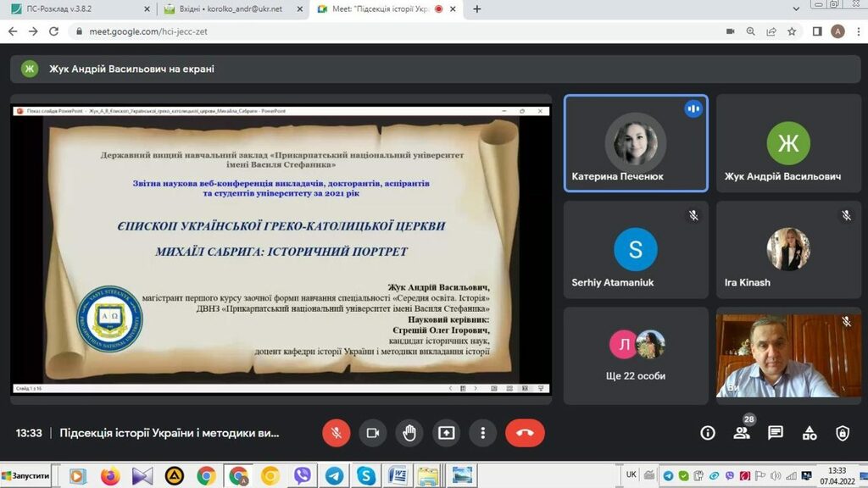The image size is (868, 488).
Task: Show the participants list with 28 people
Action: [x=742, y=433]
